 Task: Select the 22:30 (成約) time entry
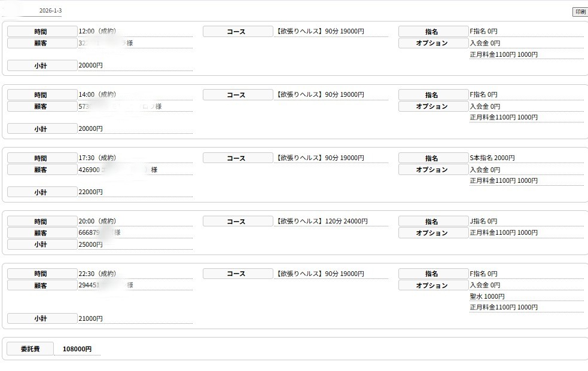click(x=97, y=273)
